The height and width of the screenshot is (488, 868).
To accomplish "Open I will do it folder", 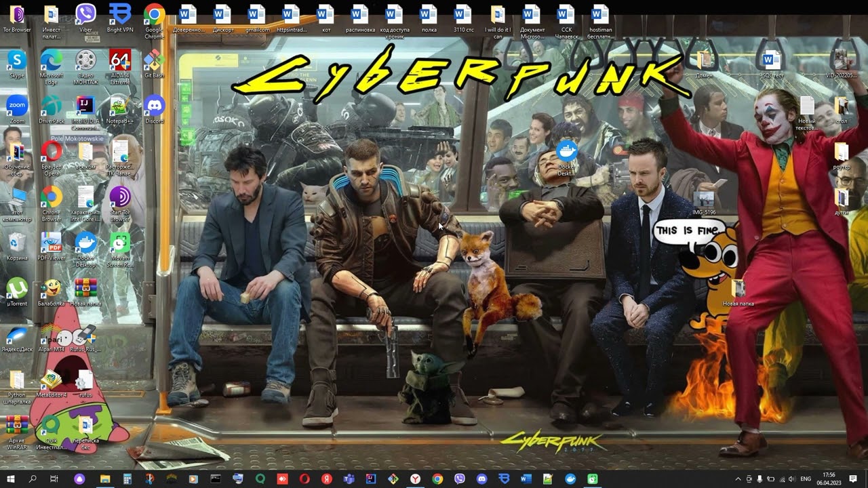I will click(x=497, y=22).
